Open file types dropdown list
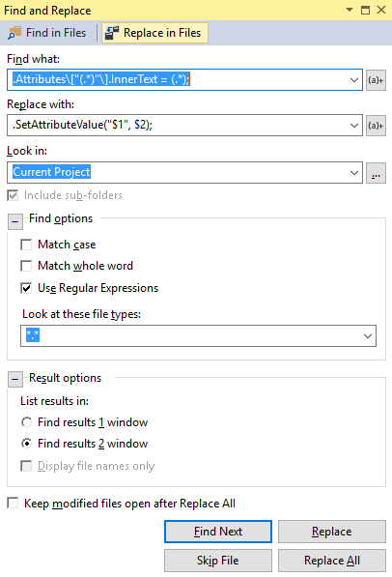Viewport: 392px width, 577px height. pyautogui.click(x=367, y=336)
